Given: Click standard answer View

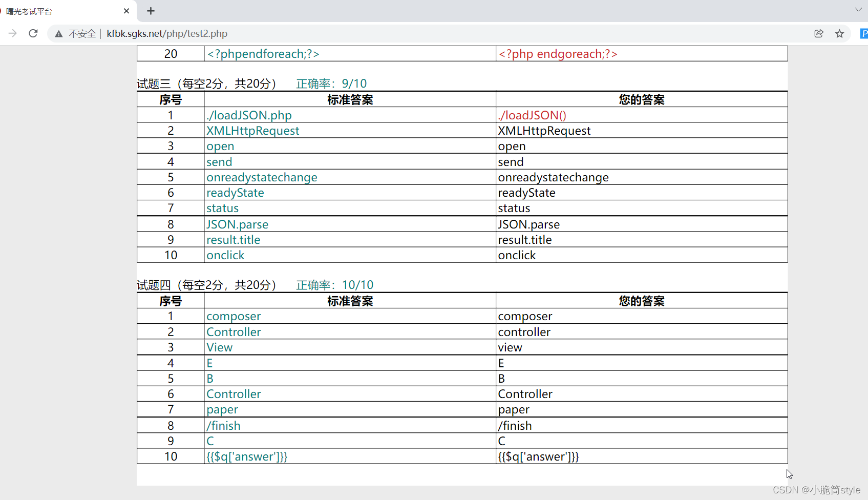Looking at the screenshot, I should point(219,347).
